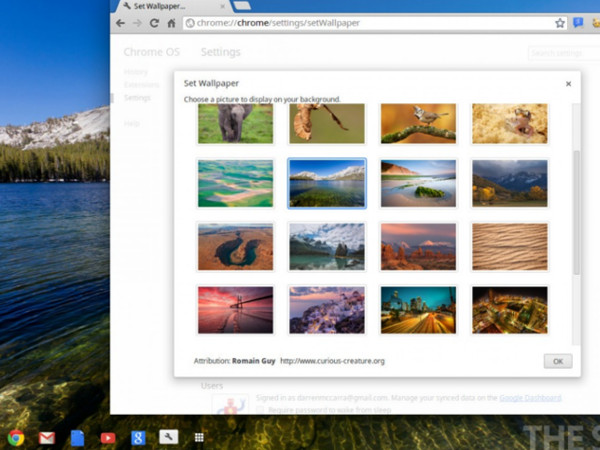
Task: Open the Google Dashboard link
Action: pos(530,398)
